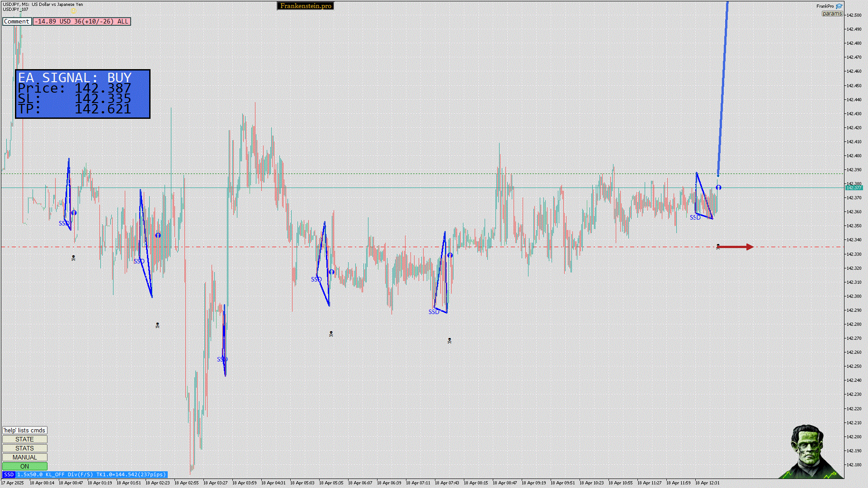Expand the Comment box
Image resolution: width=868 pixels, height=488 pixels.
17,21
